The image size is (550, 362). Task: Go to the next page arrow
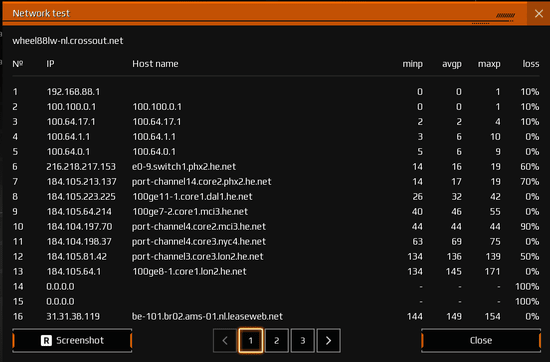point(328,340)
